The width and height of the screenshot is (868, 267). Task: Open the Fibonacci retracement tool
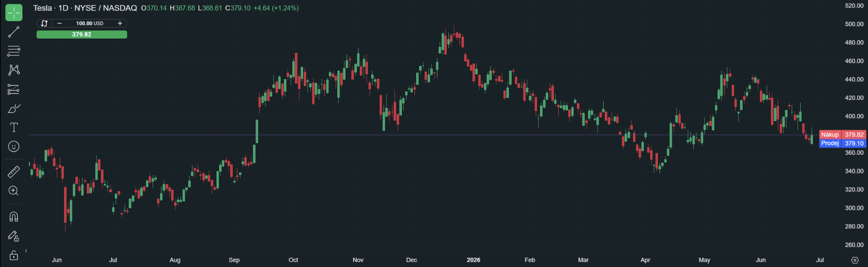[14, 51]
